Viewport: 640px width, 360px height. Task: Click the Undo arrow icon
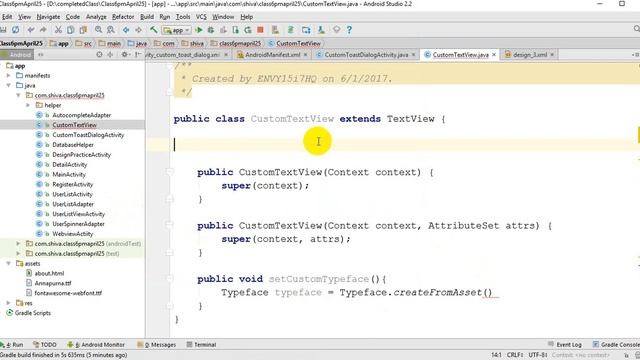[x=31, y=30]
